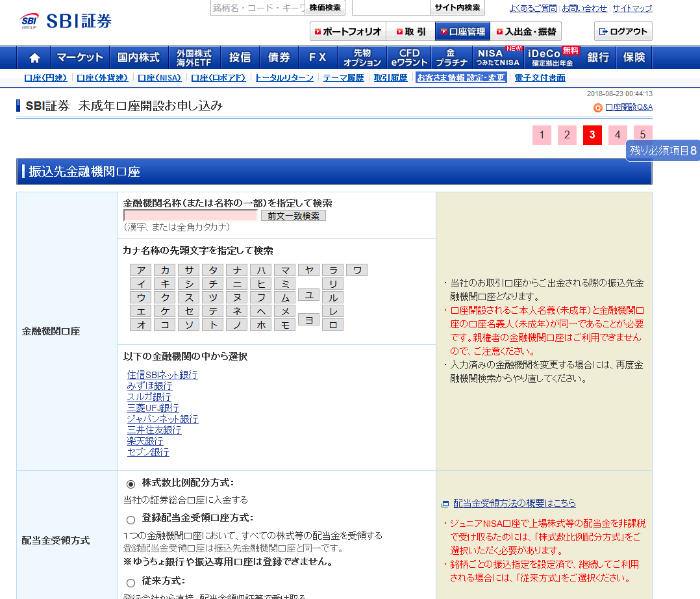Select 株式数比例配分方式 radio button
This screenshot has width=700, height=599.
pyautogui.click(x=131, y=484)
